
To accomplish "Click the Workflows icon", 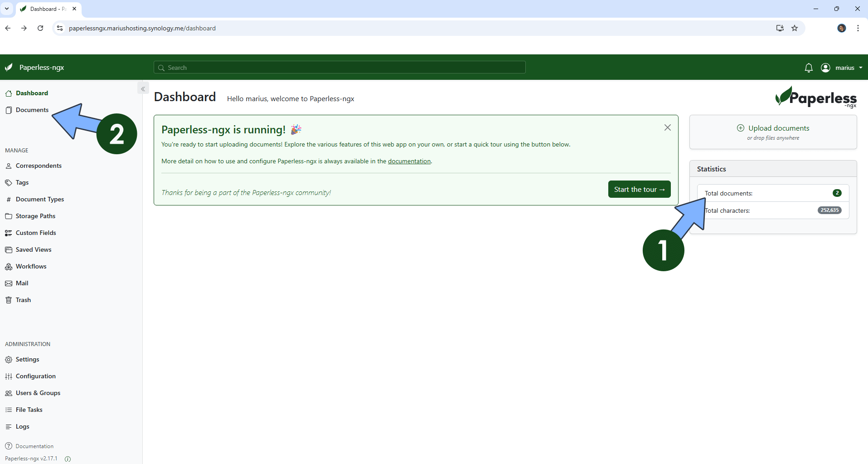I will pos(9,267).
